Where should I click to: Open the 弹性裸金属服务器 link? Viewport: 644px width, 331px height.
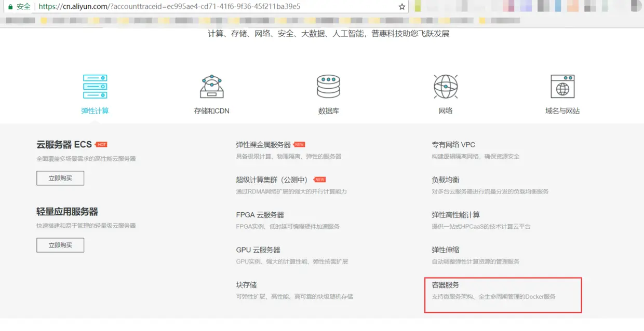263,145
